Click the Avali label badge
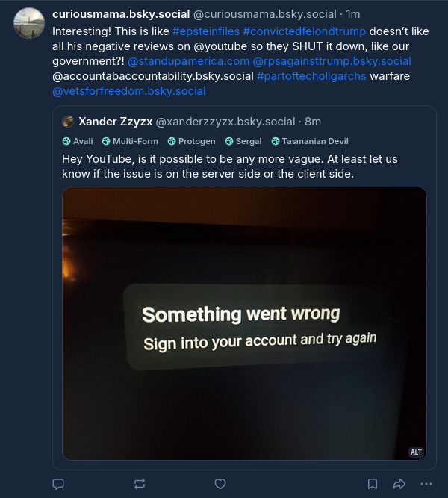 [x=78, y=141]
